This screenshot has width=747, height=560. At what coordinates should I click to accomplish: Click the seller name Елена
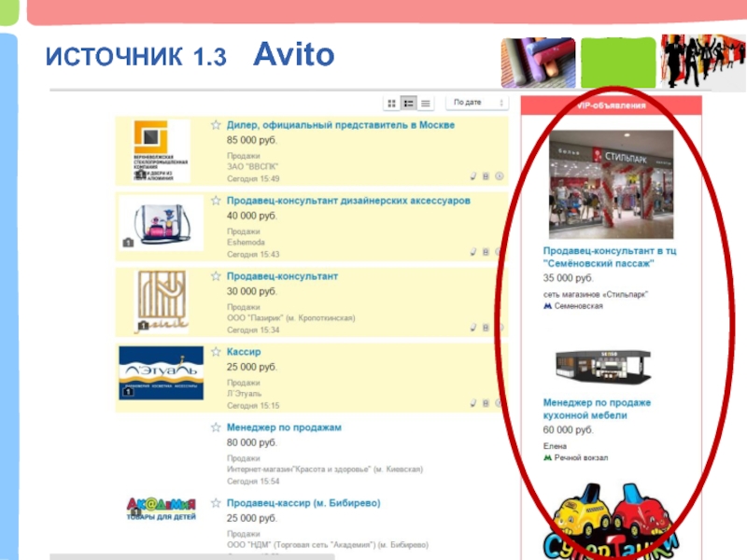(555, 446)
